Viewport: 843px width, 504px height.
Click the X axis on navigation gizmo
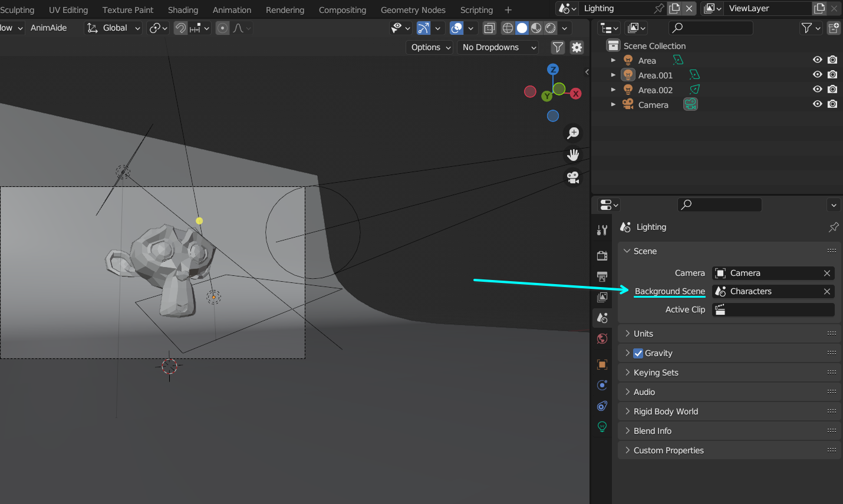[576, 94]
